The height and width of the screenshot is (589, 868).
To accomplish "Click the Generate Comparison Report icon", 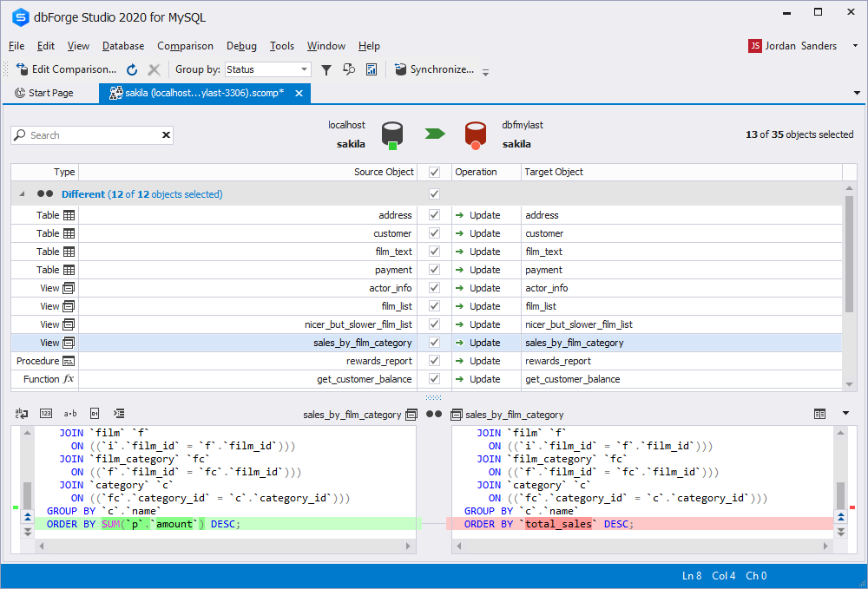I will pyautogui.click(x=372, y=69).
